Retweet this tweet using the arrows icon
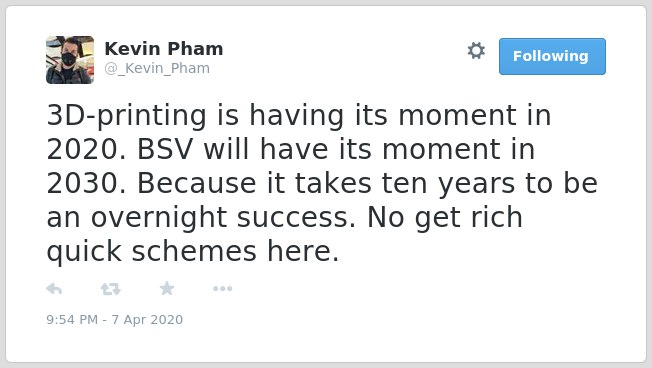This screenshot has width=652, height=368. point(110,289)
